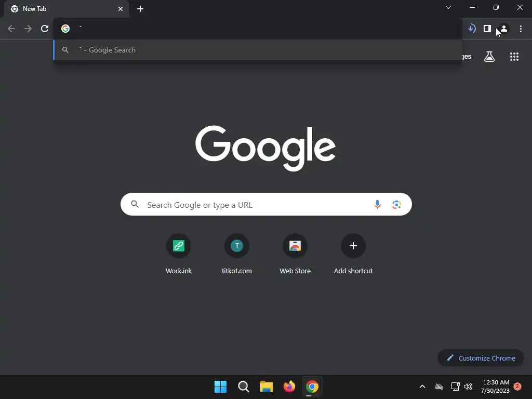Start voice search with the microphone icon

[x=377, y=204]
